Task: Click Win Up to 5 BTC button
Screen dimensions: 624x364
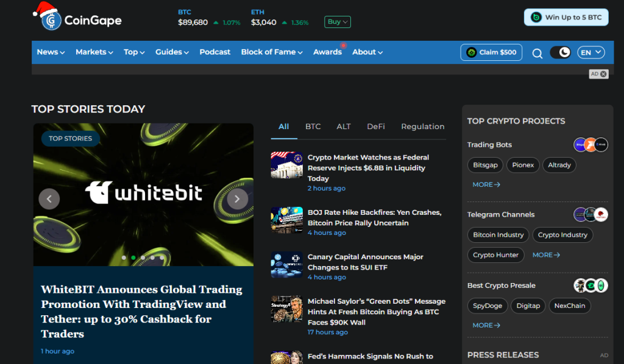Action: [x=566, y=18]
